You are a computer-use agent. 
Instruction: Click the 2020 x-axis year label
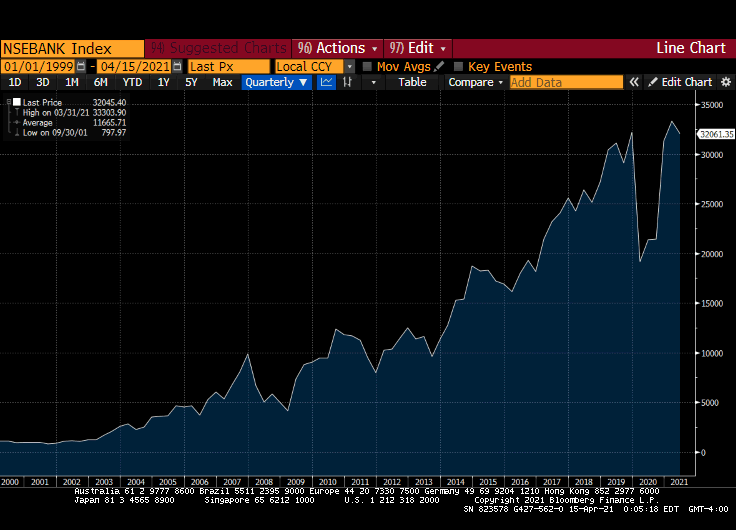[648, 482]
